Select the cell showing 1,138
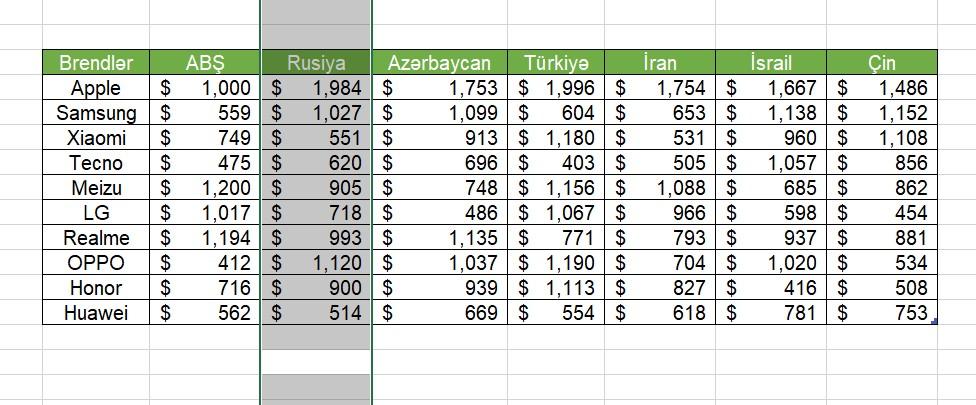The image size is (976, 405). coord(771,113)
